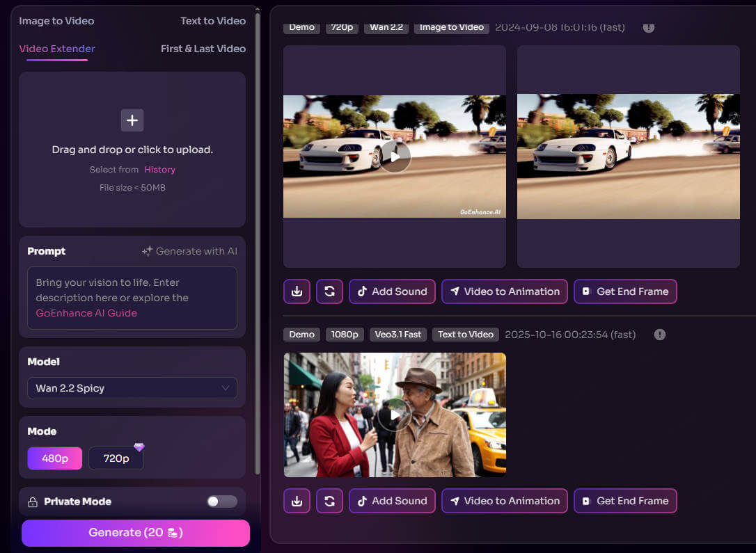Open the Wan 2.2 Spicy model dropdown
The image size is (756, 553).
pyautogui.click(x=132, y=388)
